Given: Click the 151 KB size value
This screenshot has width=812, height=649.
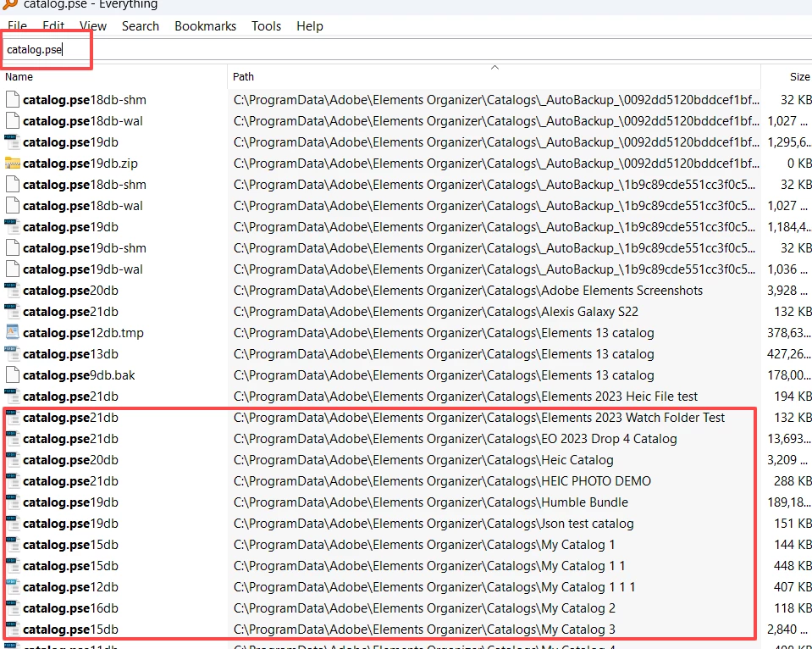Looking at the screenshot, I should click(793, 524).
